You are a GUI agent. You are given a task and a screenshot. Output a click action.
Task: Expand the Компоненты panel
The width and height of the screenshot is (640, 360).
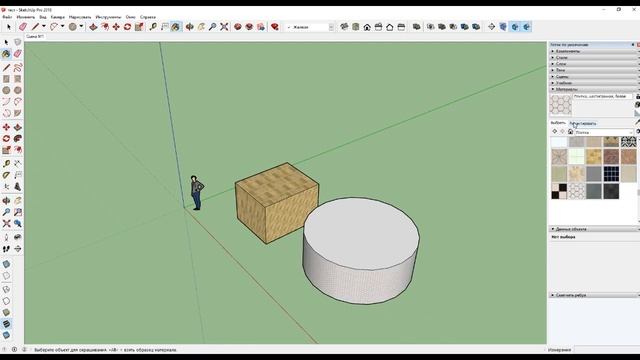coord(594,51)
